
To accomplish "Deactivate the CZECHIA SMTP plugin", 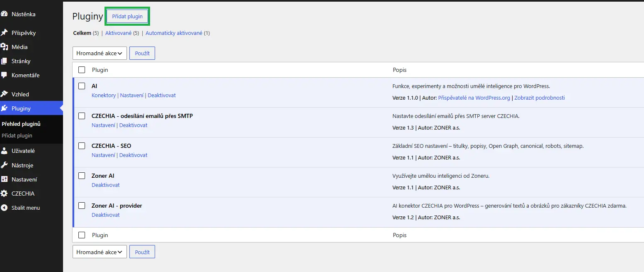I will click(x=134, y=125).
